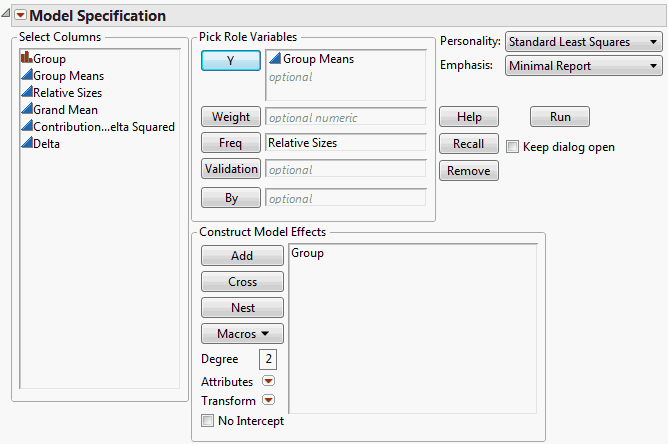Click the nominal icon beside Group column
Screen dimensions: 668x444
[26, 59]
